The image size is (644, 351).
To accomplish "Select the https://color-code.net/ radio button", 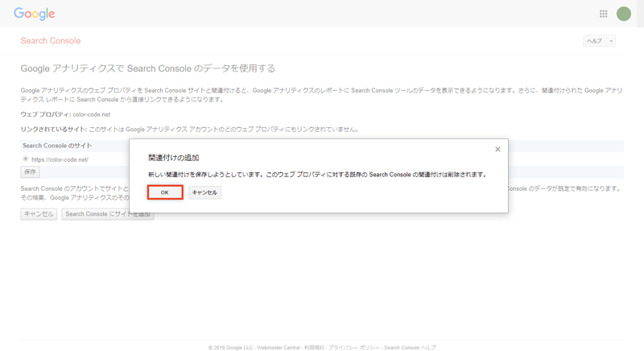I will point(26,159).
